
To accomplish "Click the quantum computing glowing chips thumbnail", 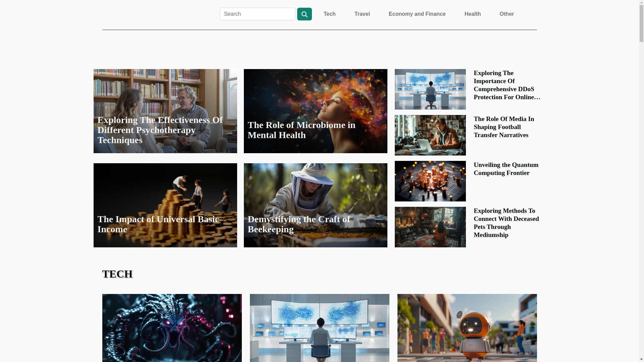I will point(430,181).
